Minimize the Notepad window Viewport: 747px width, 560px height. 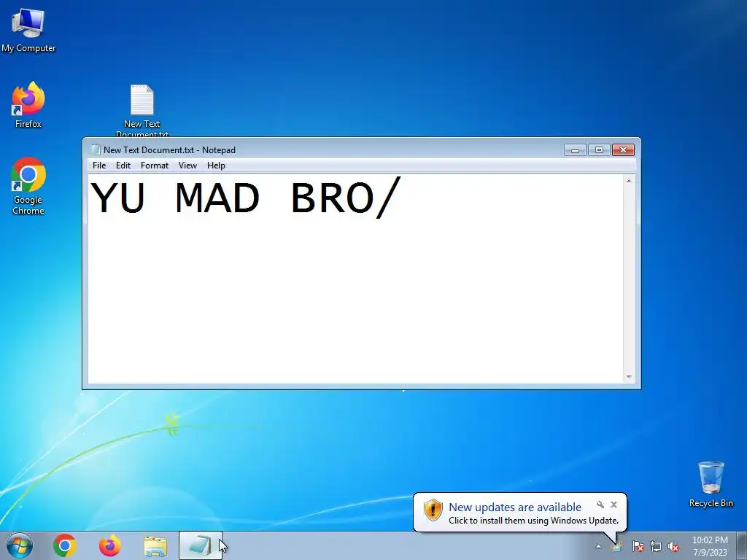click(575, 150)
